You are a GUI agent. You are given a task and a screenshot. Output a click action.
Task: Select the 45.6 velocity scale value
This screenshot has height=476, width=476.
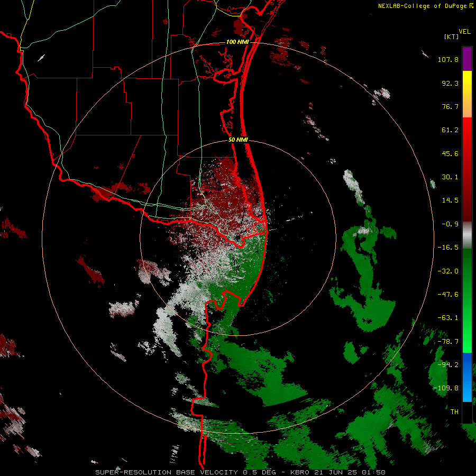450,153
